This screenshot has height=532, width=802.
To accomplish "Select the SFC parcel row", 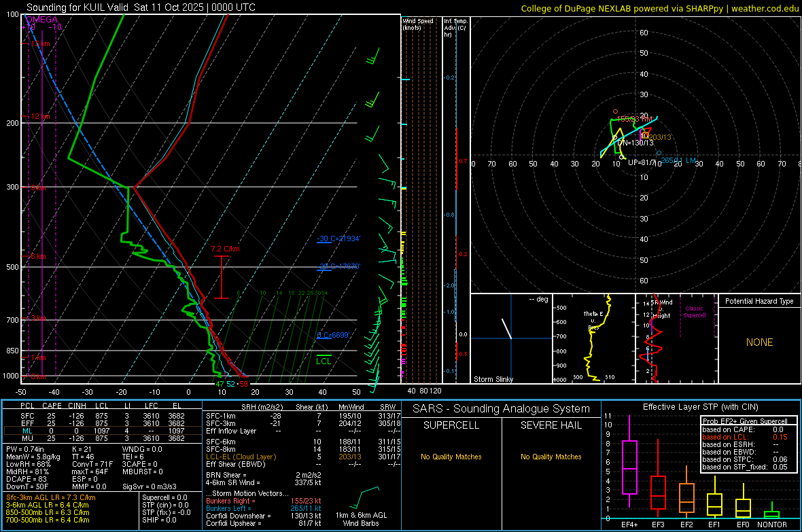I will pos(103,416).
